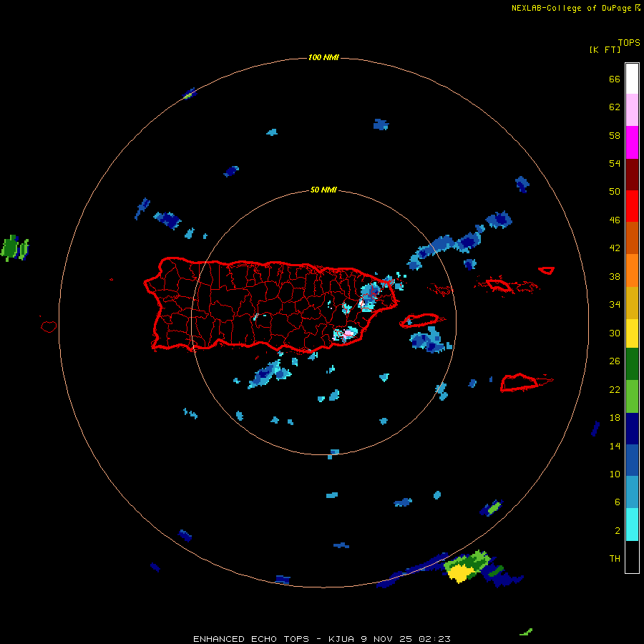Click the yellow echo-top cell on the map
This screenshot has height=644, width=644.
(460, 573)
